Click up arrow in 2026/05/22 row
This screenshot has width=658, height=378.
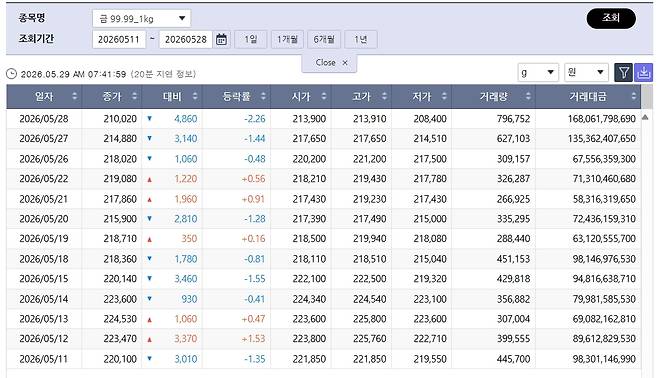[x=149, y=179]
